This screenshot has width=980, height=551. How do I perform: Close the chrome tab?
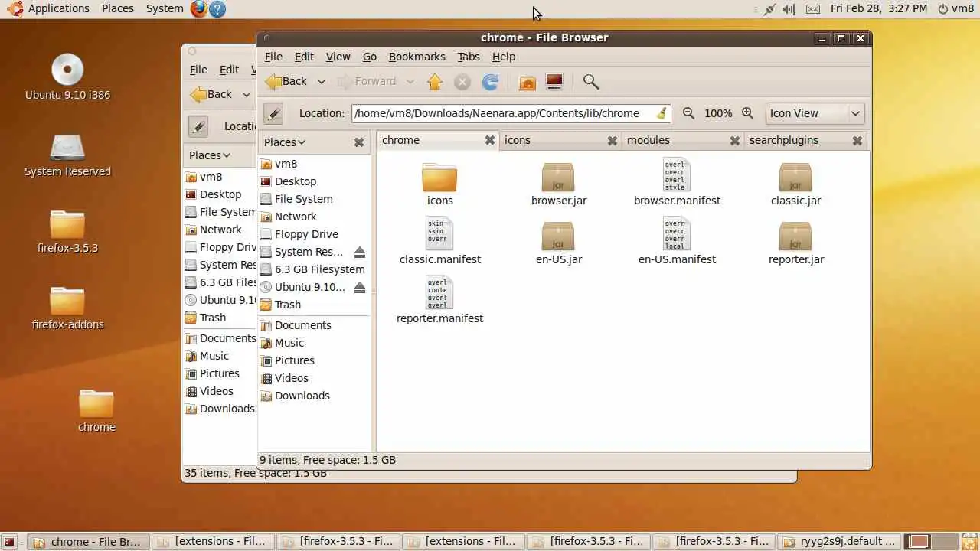[x=489, y=141]
